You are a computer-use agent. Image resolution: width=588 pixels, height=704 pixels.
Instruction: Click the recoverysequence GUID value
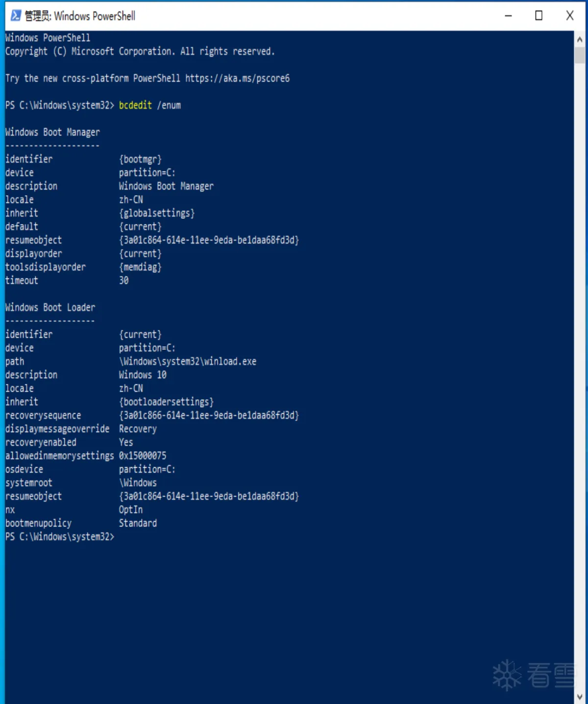click(209, 416)
